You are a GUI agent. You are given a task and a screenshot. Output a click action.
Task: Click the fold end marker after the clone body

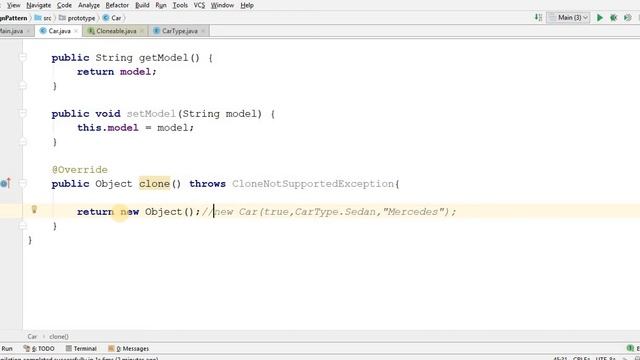pos(23,225)
